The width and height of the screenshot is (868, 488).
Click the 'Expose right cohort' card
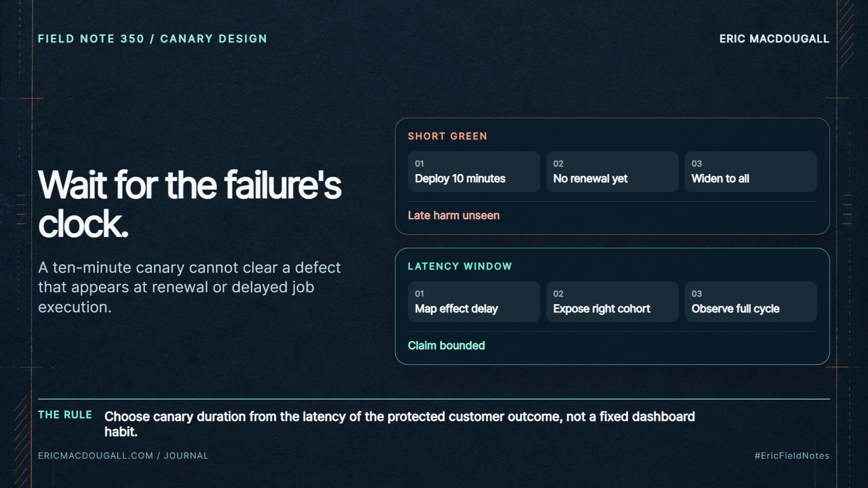(612, 301)
